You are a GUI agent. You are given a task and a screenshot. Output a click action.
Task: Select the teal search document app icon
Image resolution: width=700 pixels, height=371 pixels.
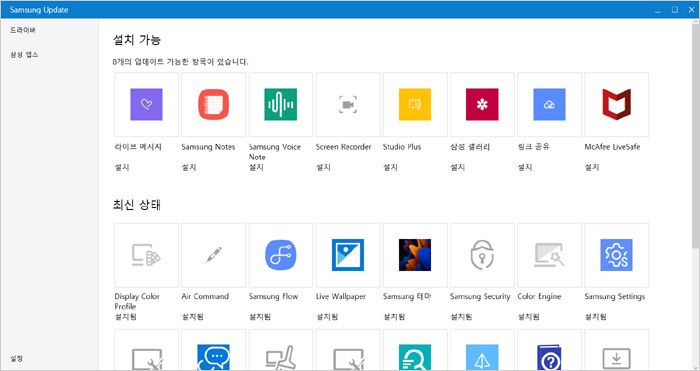pos(415,357)
